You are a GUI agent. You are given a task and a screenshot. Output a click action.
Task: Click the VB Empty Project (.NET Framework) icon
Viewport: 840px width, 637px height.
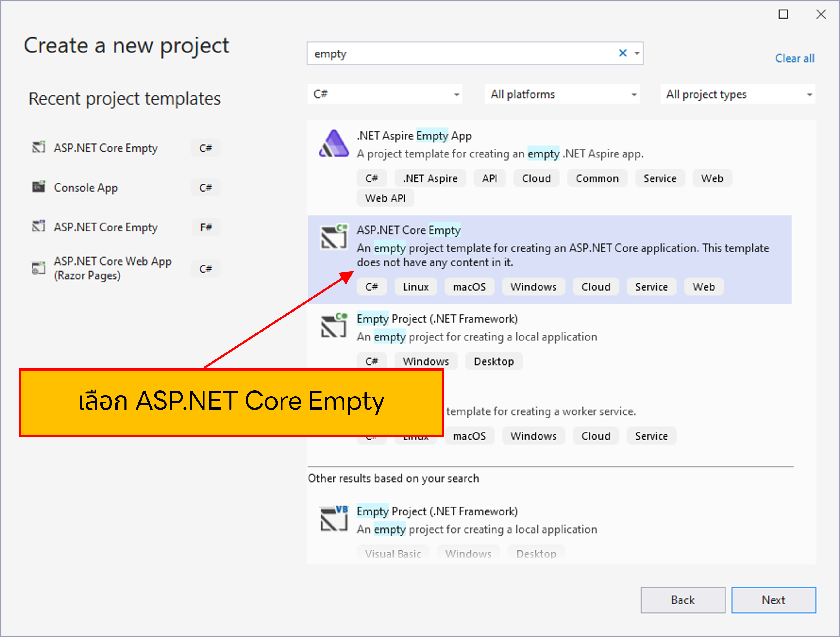click(x=333, y=519)
